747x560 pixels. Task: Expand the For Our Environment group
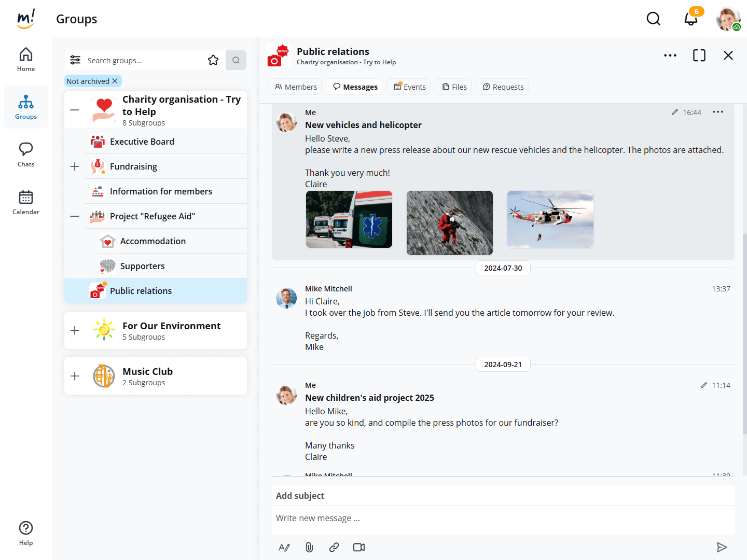(x=75, y=330)
